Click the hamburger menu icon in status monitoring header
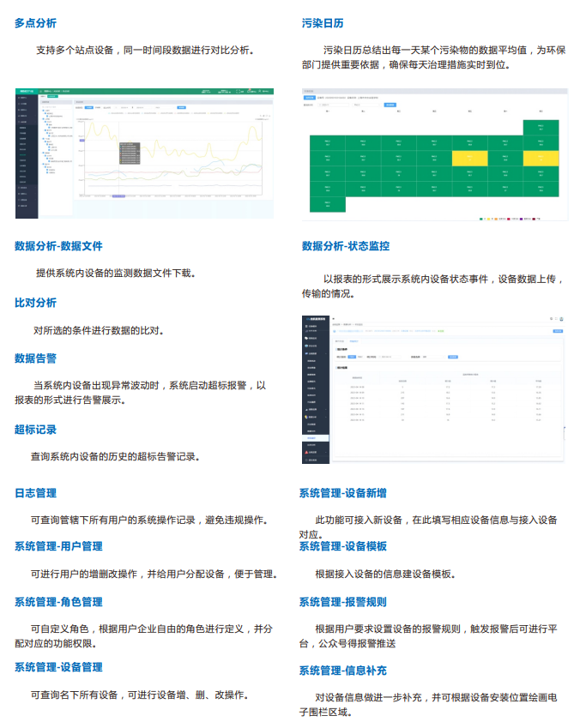Image resolution: width=574 pixels, height=728 pixels. tap(334, 318)
